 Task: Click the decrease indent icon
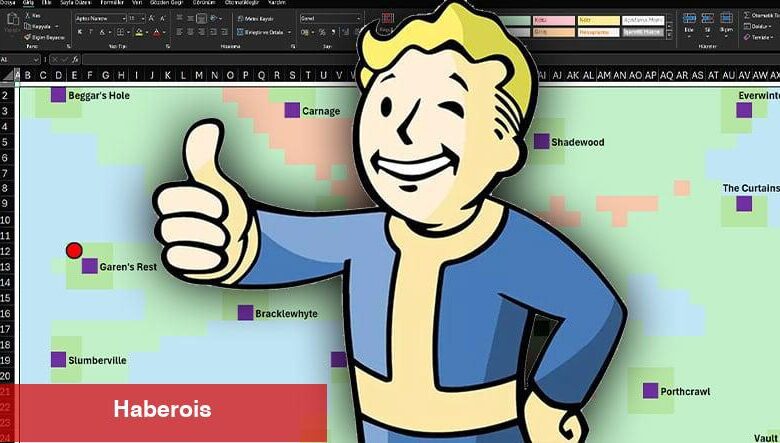pyautogui.click(x=213, y=32)
